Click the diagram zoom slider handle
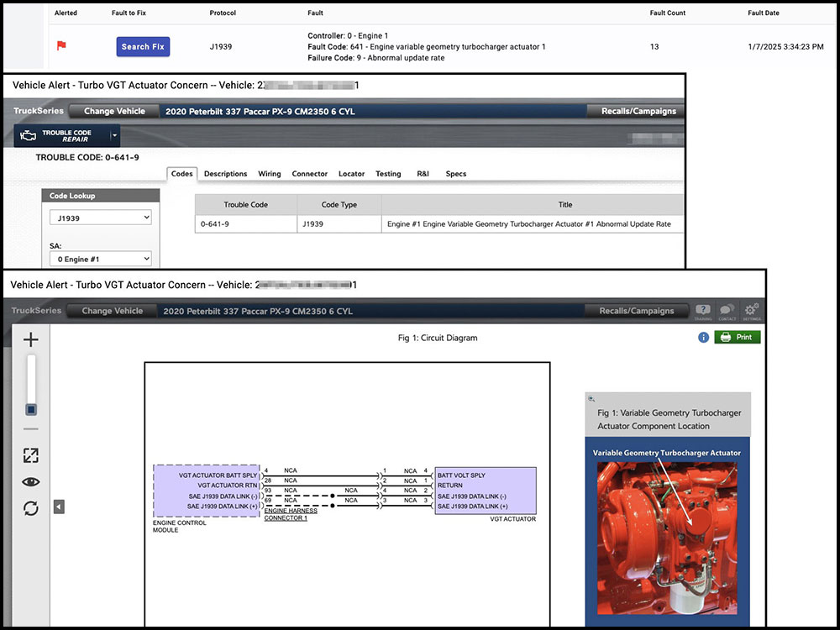This screenshot has width=840, height=630. click(31, 409)
